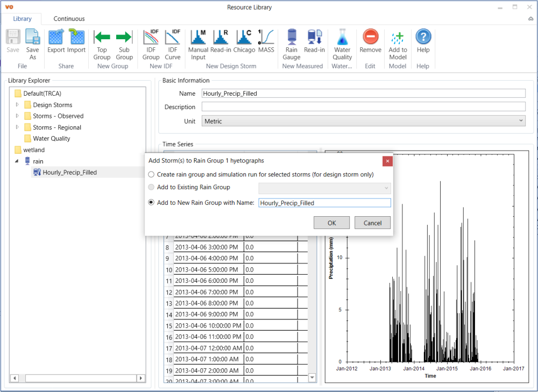Click the Export icon in Share group

56,41
